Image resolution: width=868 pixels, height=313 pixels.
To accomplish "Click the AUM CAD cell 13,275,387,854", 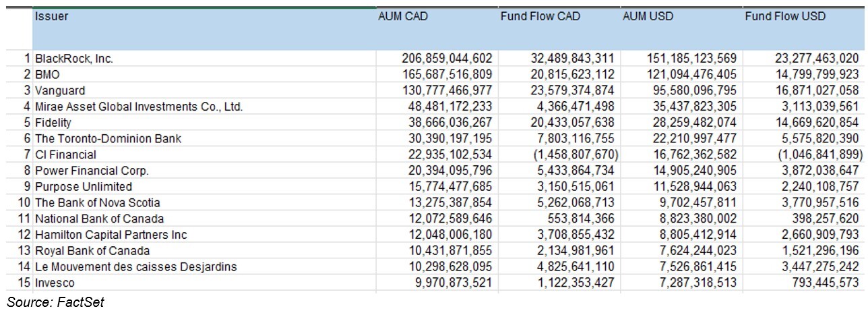I will tap(451, 202).
